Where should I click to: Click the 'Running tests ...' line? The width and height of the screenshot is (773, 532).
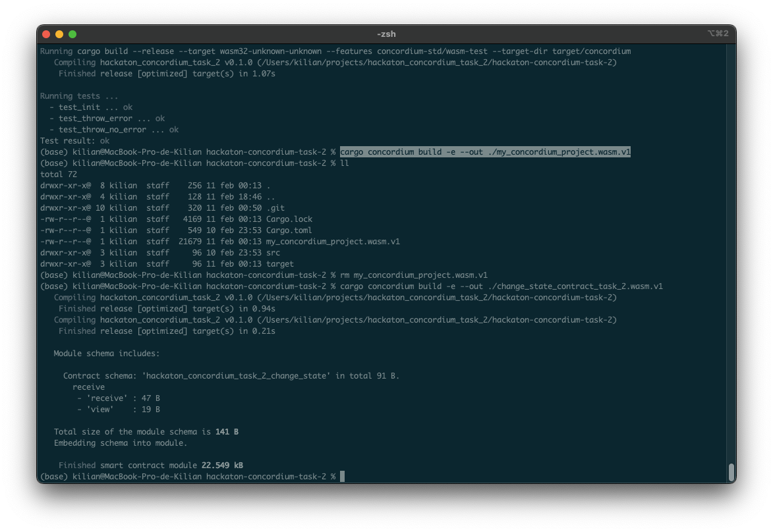[79, 96]
